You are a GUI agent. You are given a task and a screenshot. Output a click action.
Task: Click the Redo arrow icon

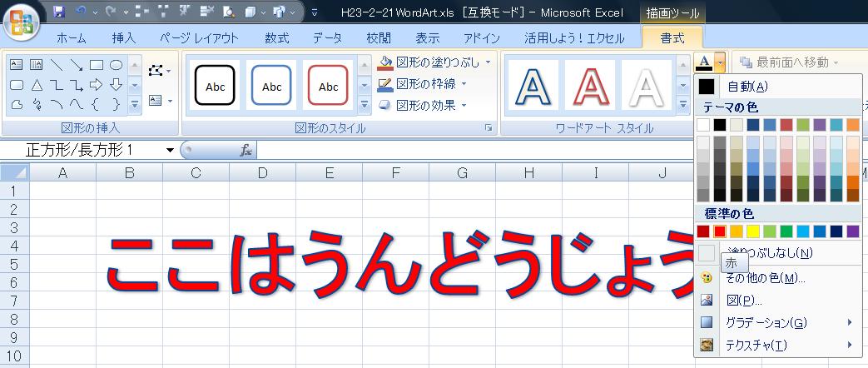coord(112,12)
